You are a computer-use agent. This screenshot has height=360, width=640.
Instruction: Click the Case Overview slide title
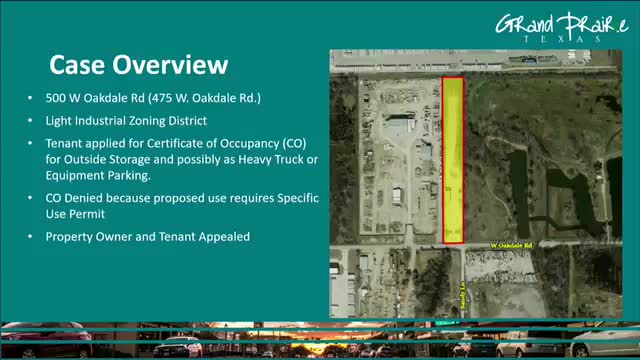click(138, 65)
